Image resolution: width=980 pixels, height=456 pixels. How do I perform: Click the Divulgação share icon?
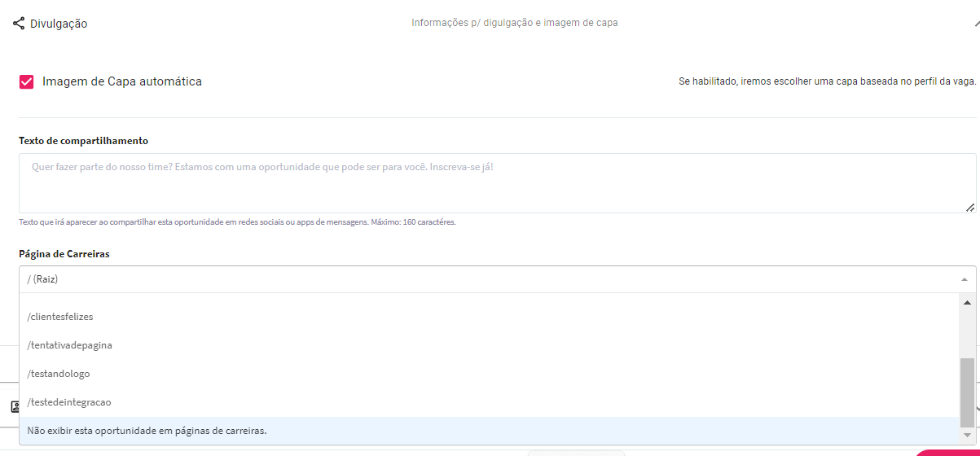[x=19, y=23]
